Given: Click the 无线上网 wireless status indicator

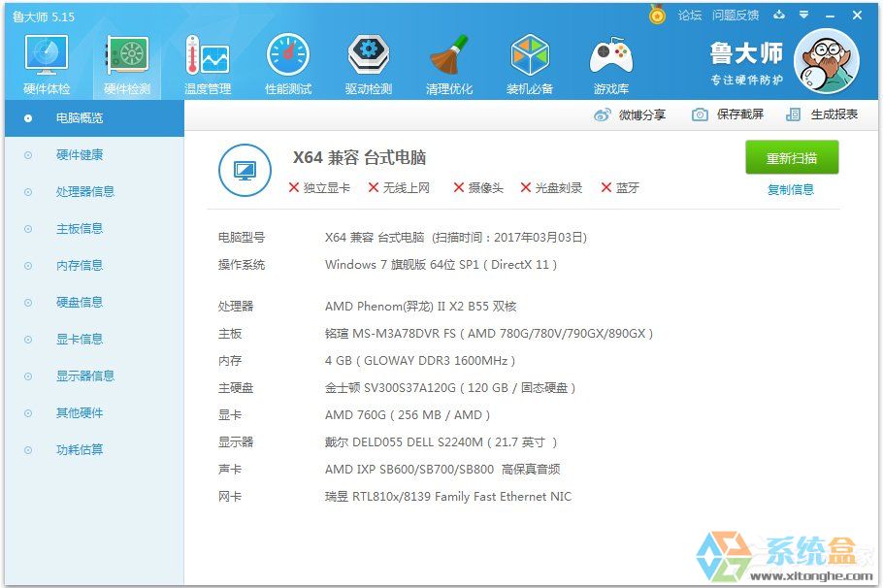Looking at the screenshot, I should tap(399, 188).
